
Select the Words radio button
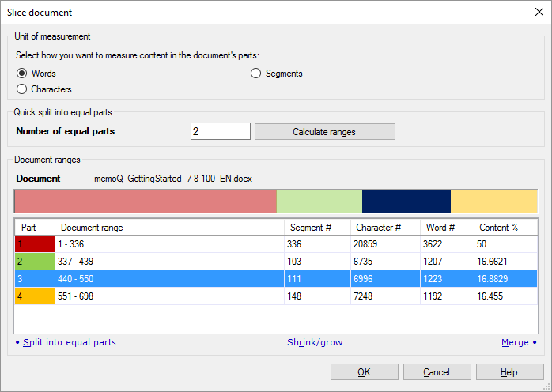pos(22,73)
